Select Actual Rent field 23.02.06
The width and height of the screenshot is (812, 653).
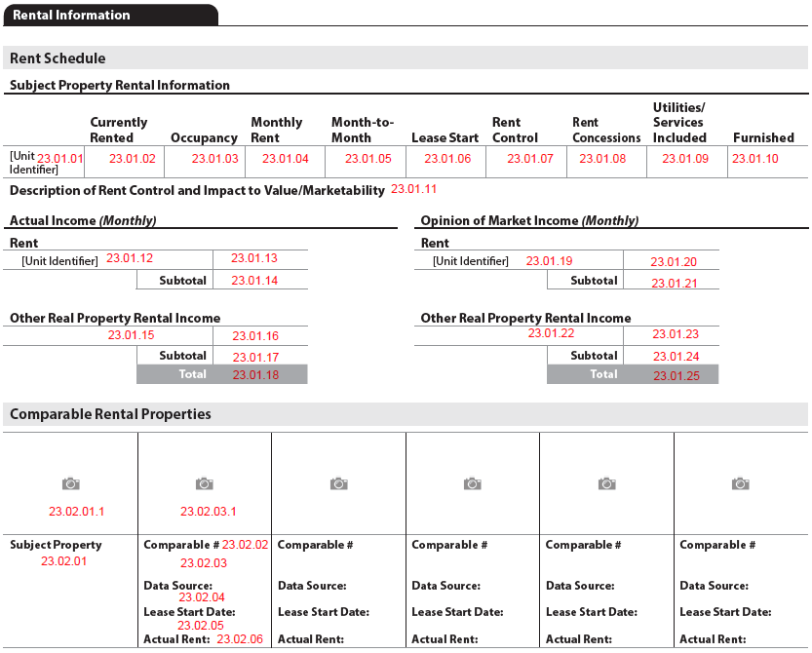240,639
